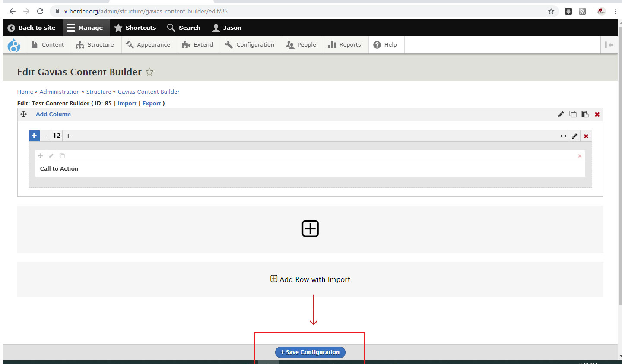Delete the row with the red X
This screenshot has height=364, width=622.
pyautogui.click(x=597, y=114)
